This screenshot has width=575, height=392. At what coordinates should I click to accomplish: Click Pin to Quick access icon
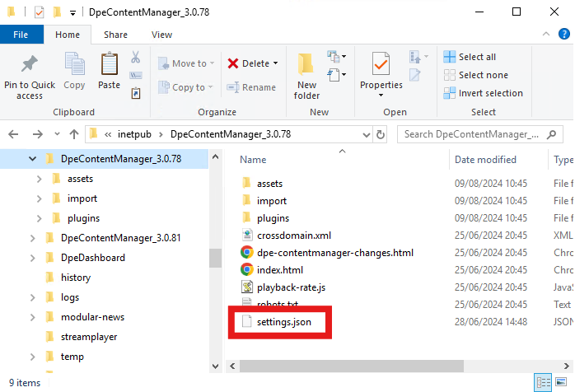click(30, 64)
